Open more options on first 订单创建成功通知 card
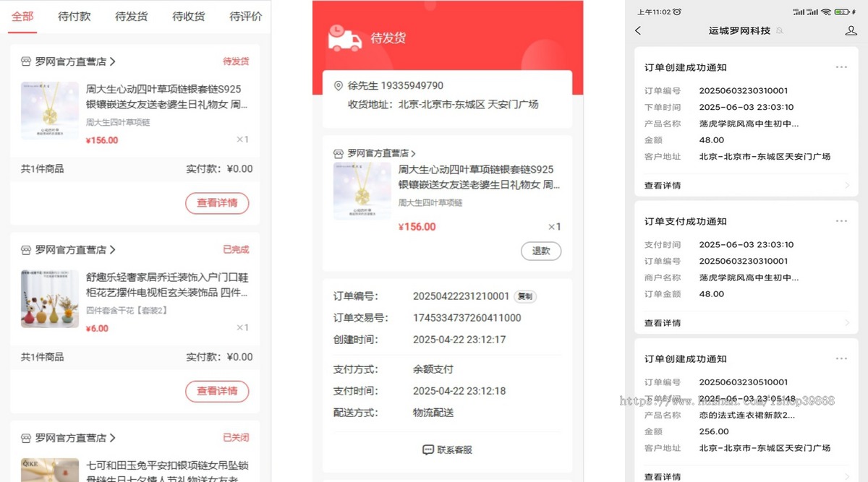868x482 pixels. pyautogui.click(x=841, y=67)
